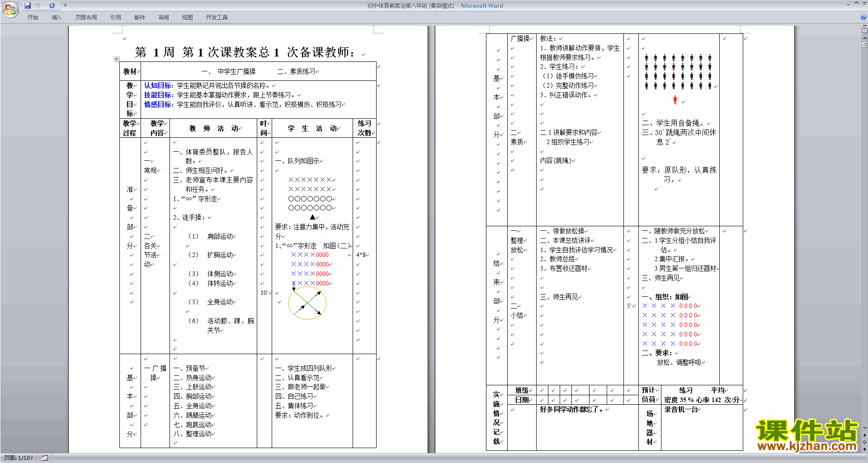Click the 场地器材 label cell
Viewport: 868px width, 463px height.
pyautogui.click(x=650, y=428)
